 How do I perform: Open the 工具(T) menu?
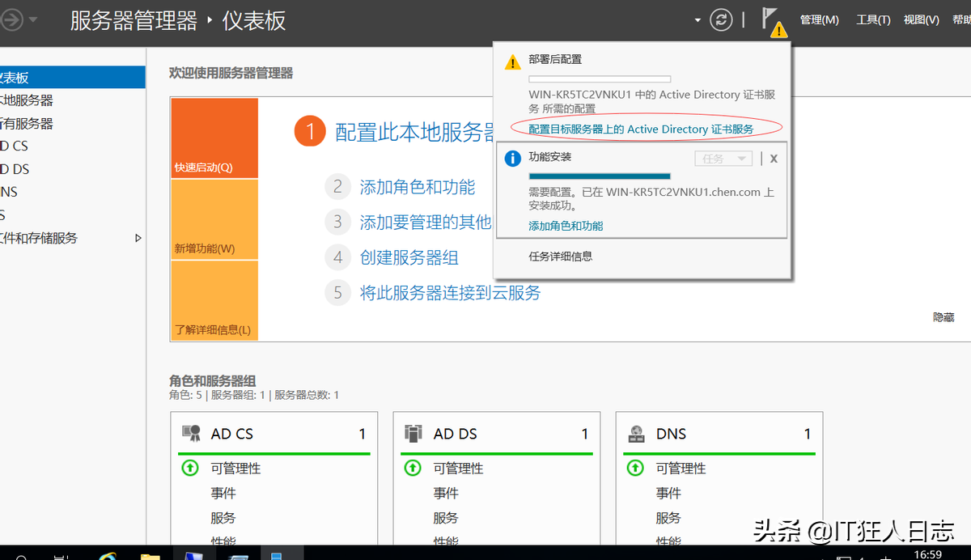[873, 20]
